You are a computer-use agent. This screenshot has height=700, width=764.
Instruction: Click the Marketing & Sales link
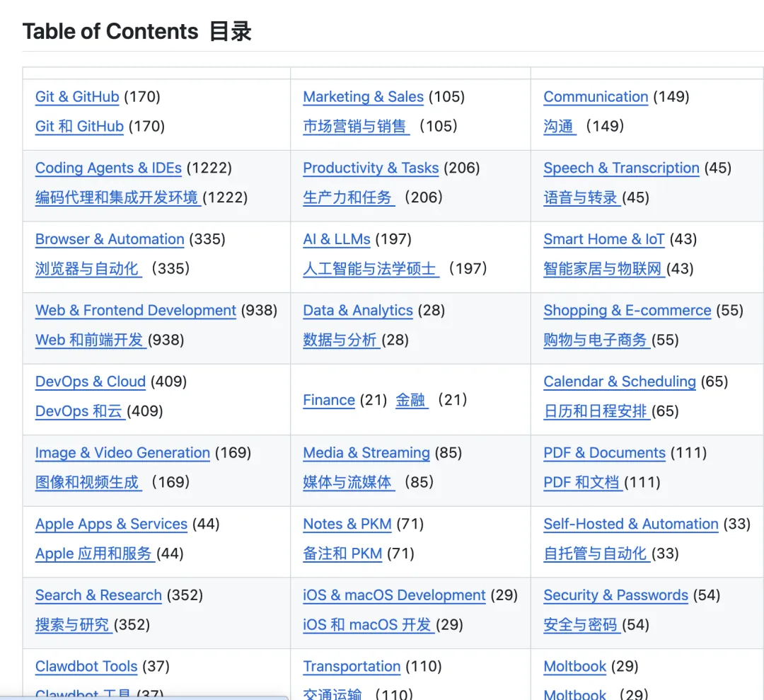coord(363,96)
